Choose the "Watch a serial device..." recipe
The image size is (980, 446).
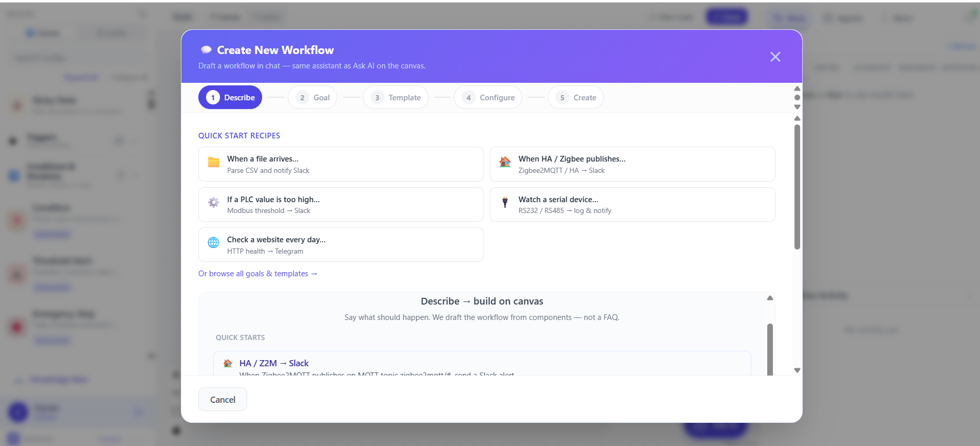point(633,204)
